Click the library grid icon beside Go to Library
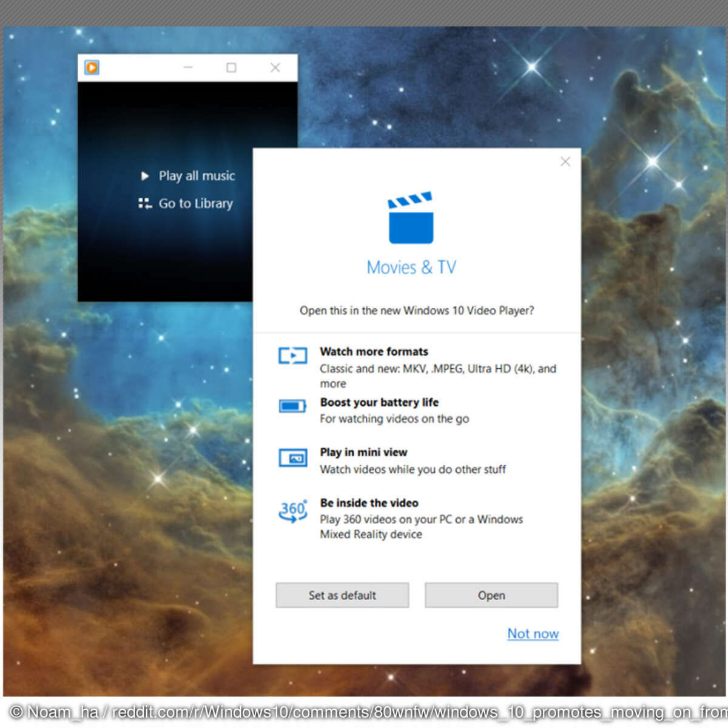The image size is (728, 728). pyautogui.click(x=144, y=203)
